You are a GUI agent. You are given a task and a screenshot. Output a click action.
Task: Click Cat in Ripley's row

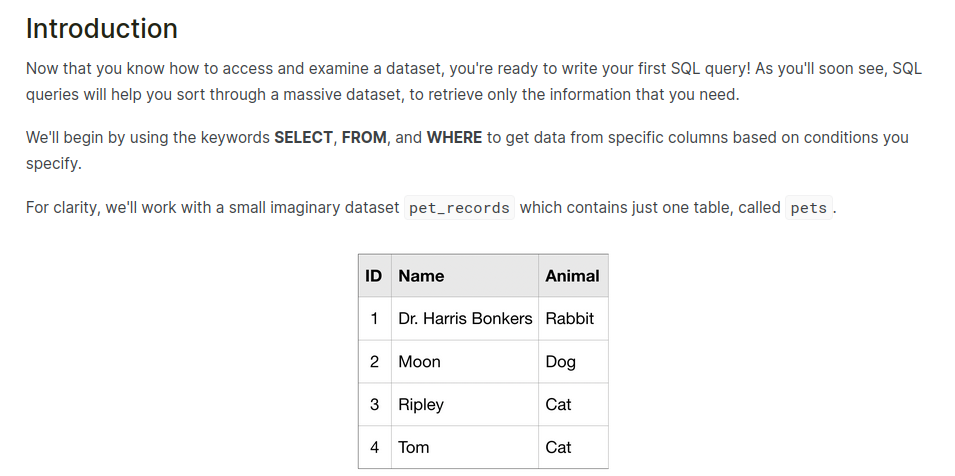click(x=559, y=405)
